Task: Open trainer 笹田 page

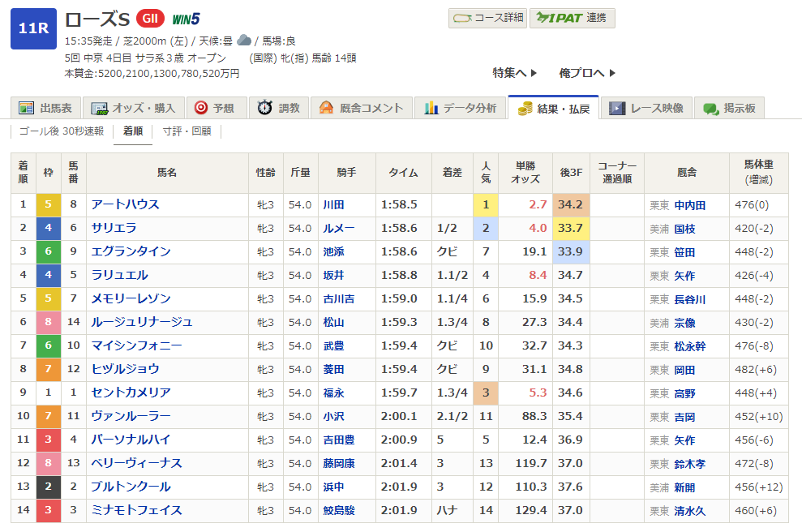Action: click(x=685, y=253)
